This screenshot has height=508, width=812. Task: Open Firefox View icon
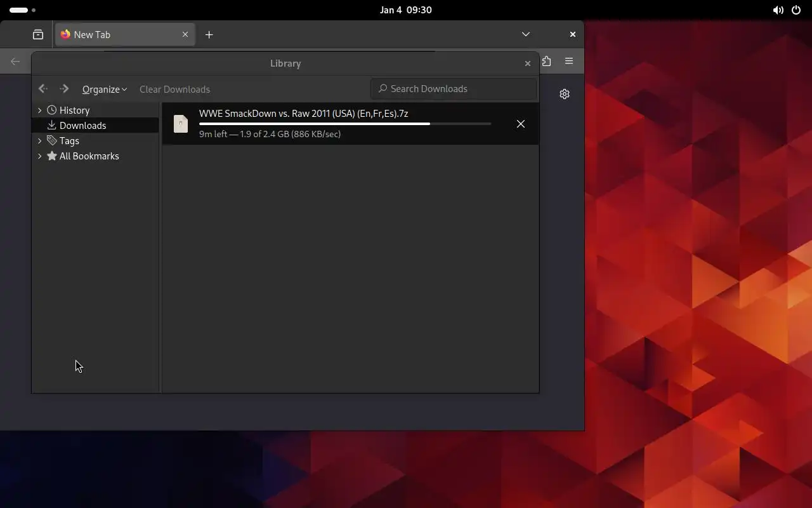(x=38, y=35)
